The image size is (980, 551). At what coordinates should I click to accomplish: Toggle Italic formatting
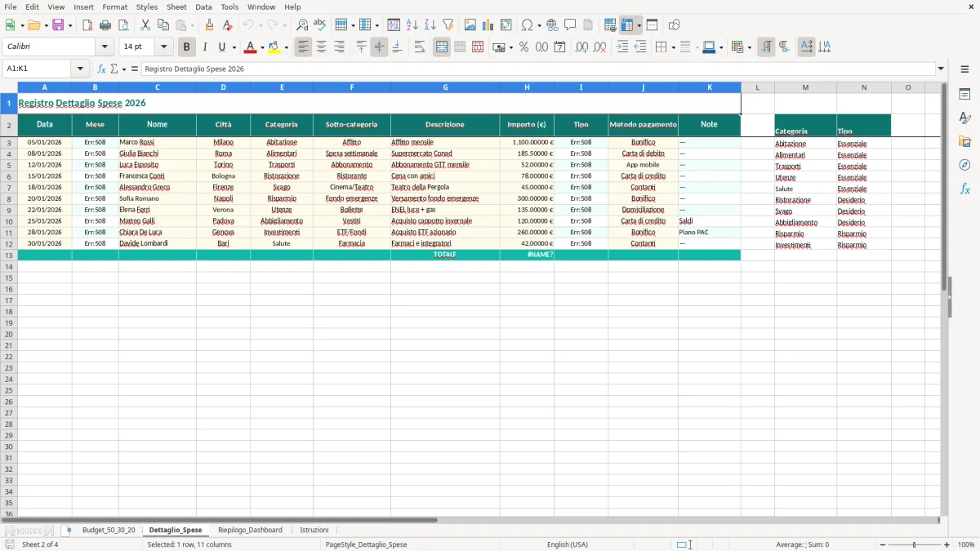205,47
